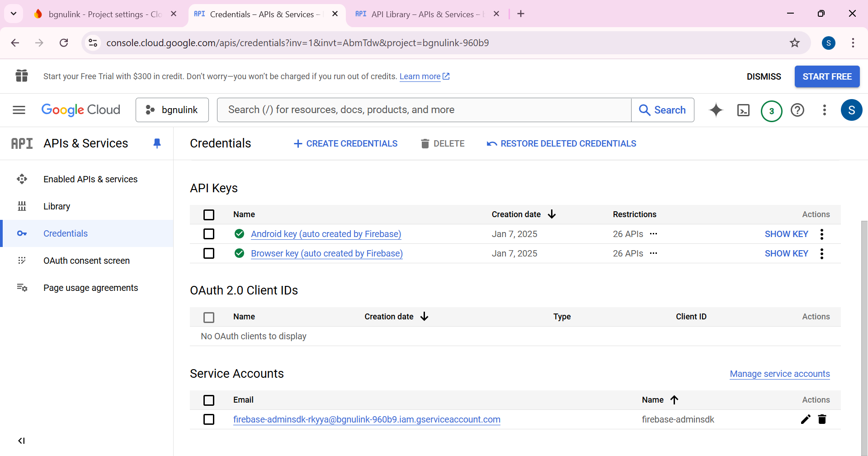Click the browser address bar URL
Screen dimensions: 868x456
(297, 43)
